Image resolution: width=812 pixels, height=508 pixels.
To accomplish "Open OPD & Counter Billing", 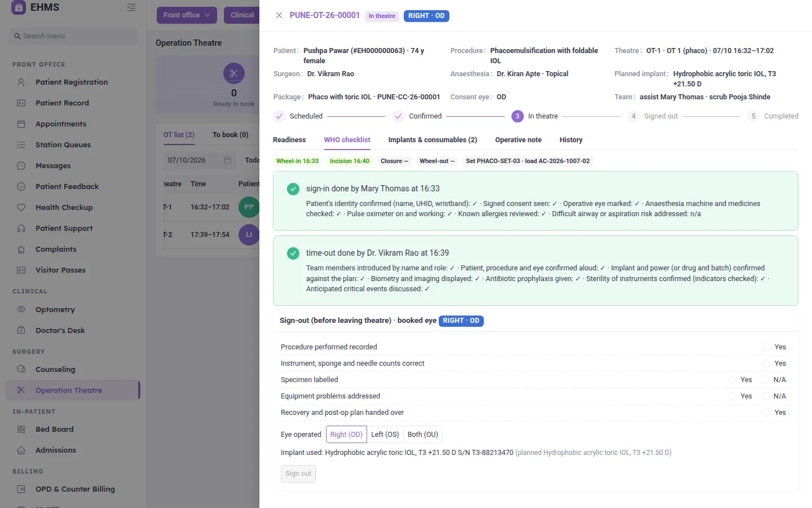I will [x=75, y=489].
